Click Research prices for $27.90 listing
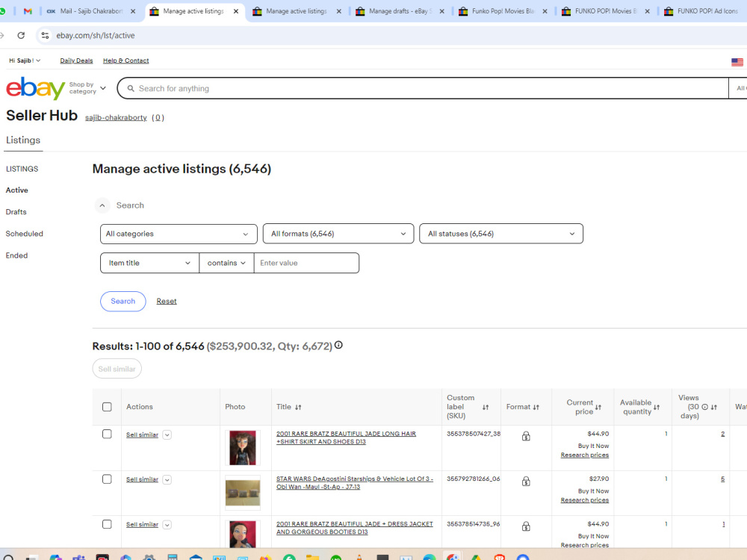Image resolution: width=747 pixels, height=560 pixels. pyautogui.click(x=585, y=500)
